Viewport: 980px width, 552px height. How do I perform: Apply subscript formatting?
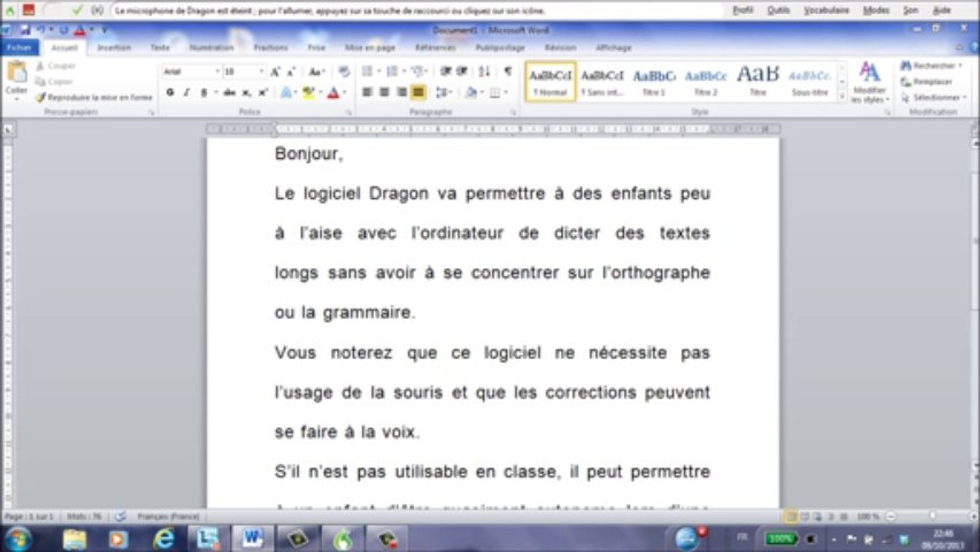pos(246,93)
